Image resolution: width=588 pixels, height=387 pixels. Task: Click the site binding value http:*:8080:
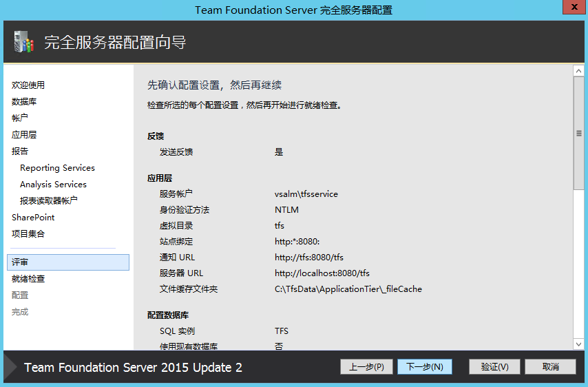pos(297,241)
